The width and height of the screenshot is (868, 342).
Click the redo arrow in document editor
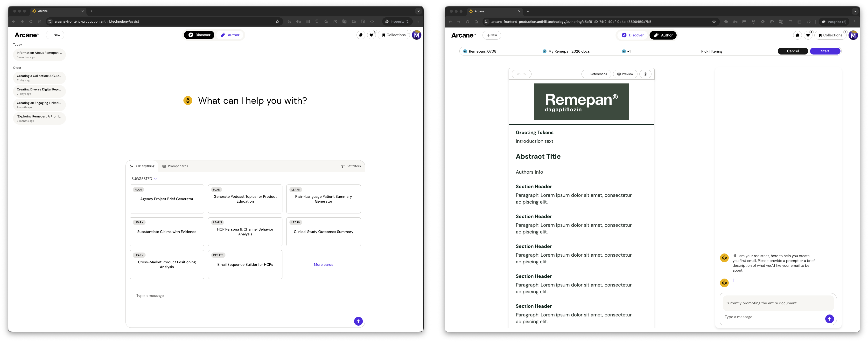point(525,74)
